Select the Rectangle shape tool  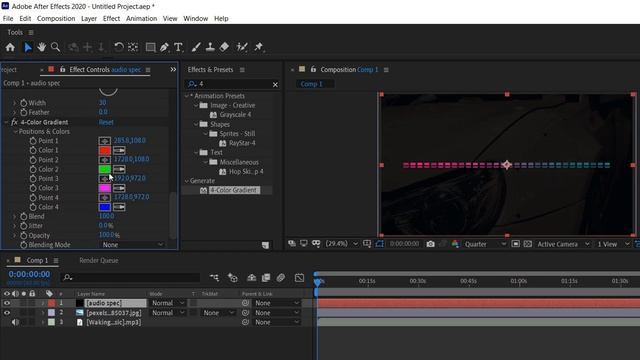tap(151, 47)
